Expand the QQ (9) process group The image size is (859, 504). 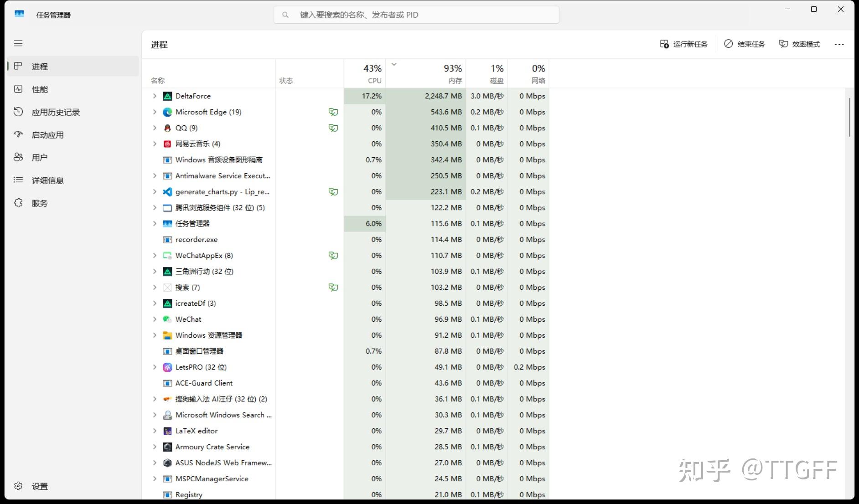155,128
